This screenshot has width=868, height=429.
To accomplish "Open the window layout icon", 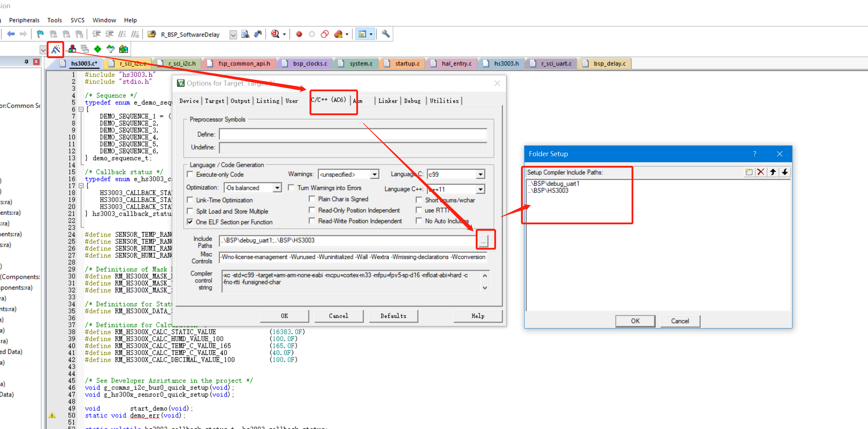I will coord(362,34).
